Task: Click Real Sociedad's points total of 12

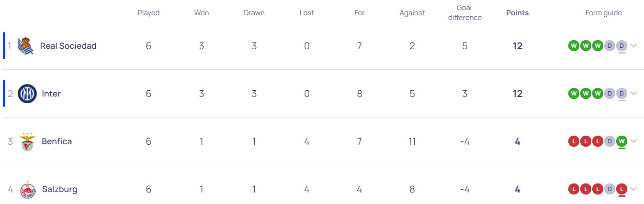Action: click(518, 46)
